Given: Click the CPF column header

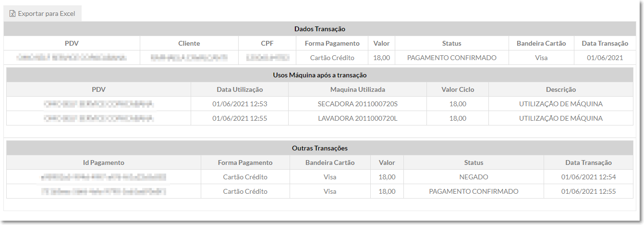Looking at the screenshot, I should [x=267, y=43].
